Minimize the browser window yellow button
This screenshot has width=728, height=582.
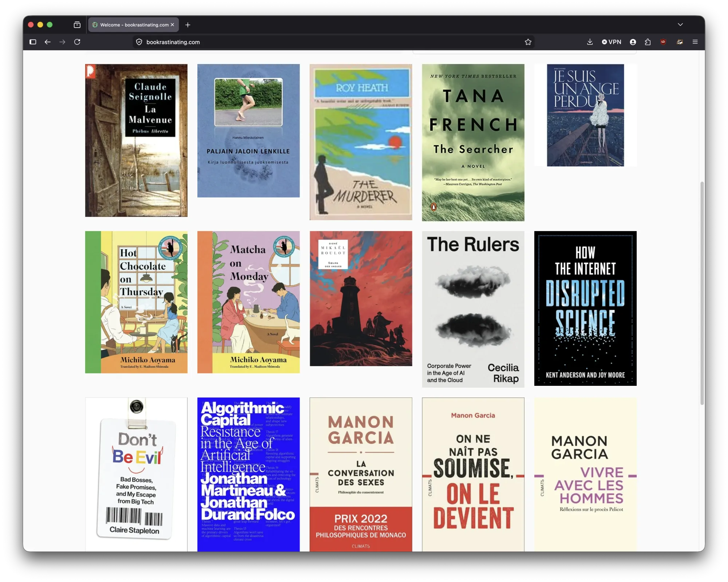(x=40, y=25)
